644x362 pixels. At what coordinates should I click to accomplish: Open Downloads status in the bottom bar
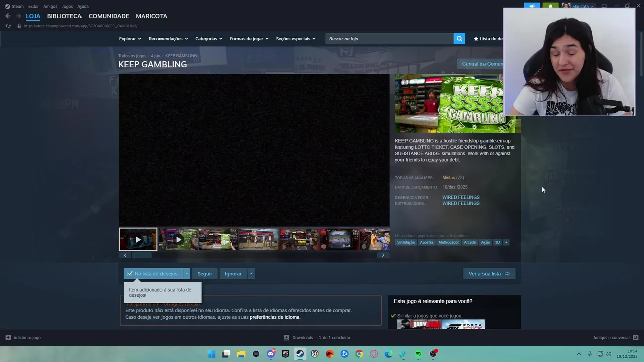[x=317, y=338]
